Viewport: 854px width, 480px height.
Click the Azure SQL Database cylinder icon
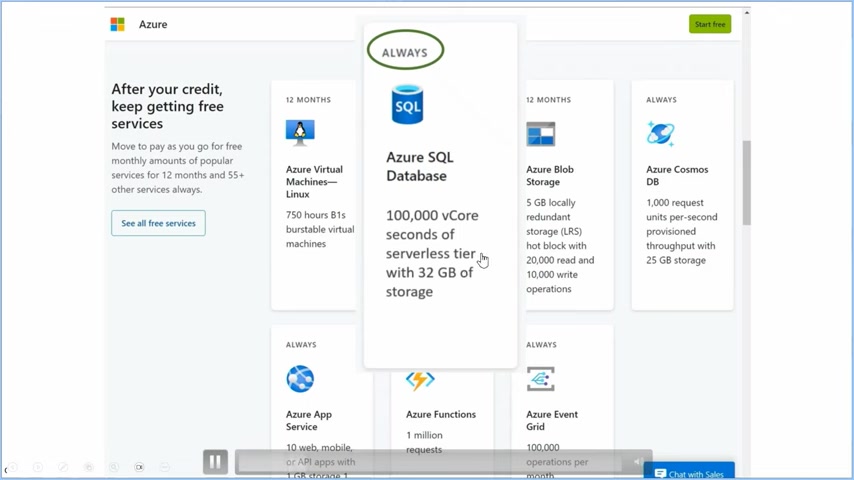[x=407, y=104]
